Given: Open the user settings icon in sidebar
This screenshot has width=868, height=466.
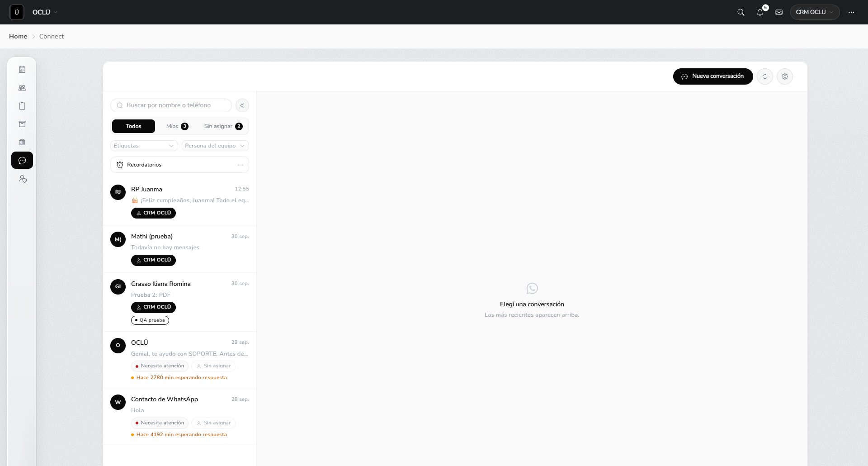Looking at the screenshot, I should (22, 179).
